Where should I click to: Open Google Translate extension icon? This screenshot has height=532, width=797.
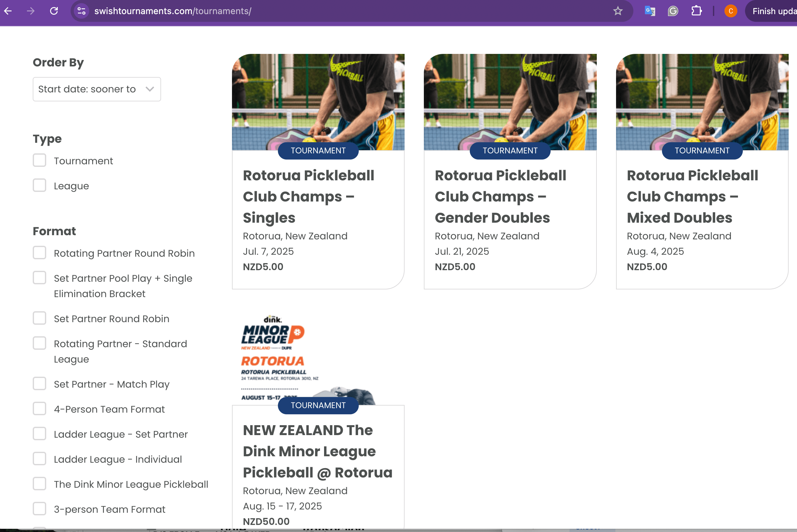[x=650, y=11]
